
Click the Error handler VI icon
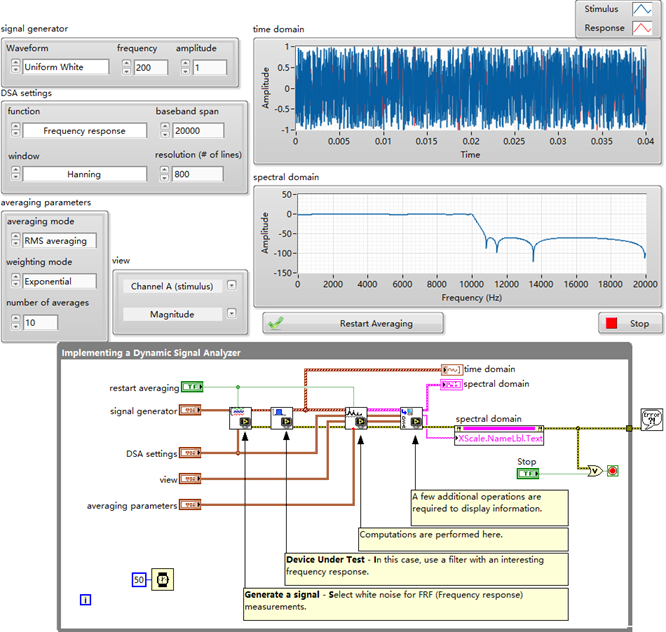point(651,418)
